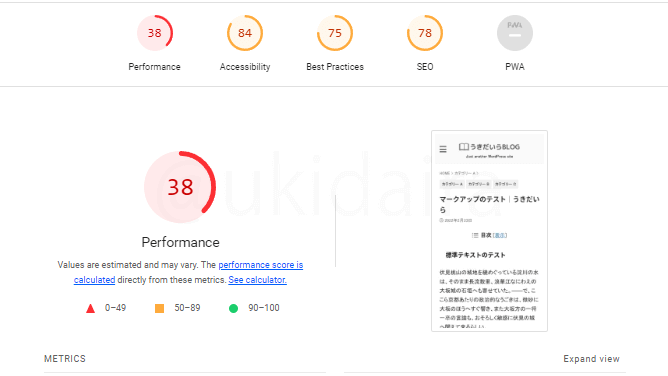Click the Best Practices label
Screen dimensions: 668x376
[335, 67]
